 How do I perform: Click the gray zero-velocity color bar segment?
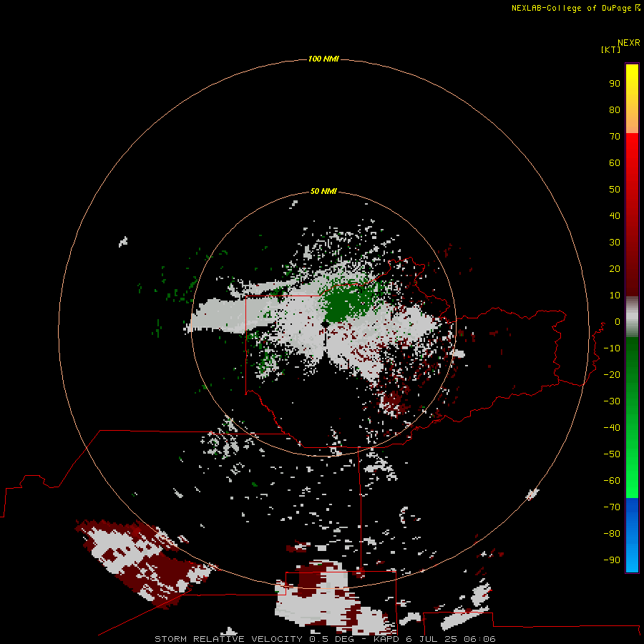[632, 317]
